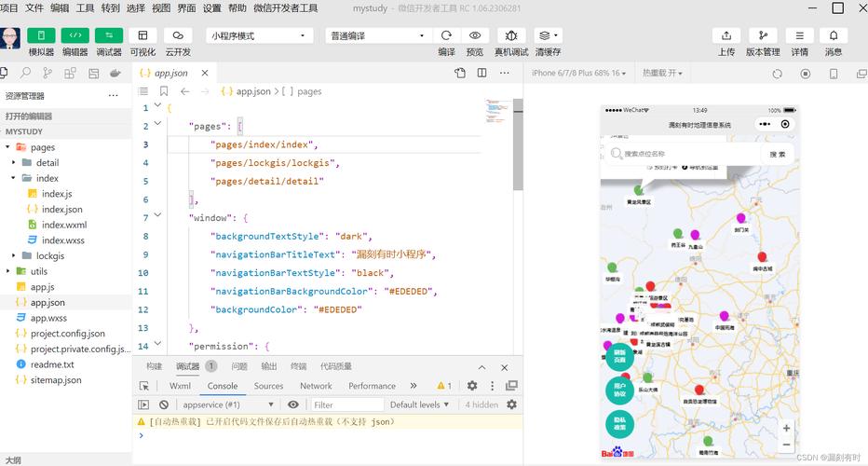This screenshot has width=868, height=466.
Task: Open resource manager more options
Action: point(114,95)
